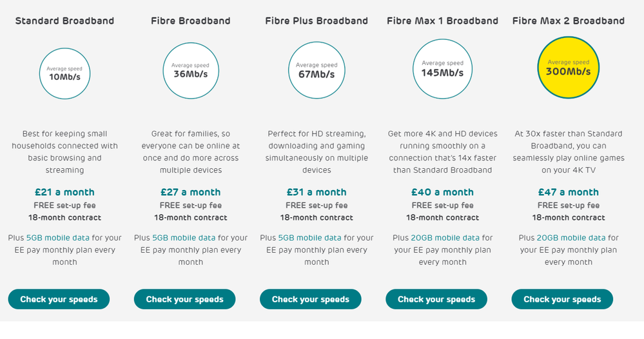Check your speeds for Fibre Max 2

click(562, 299)
